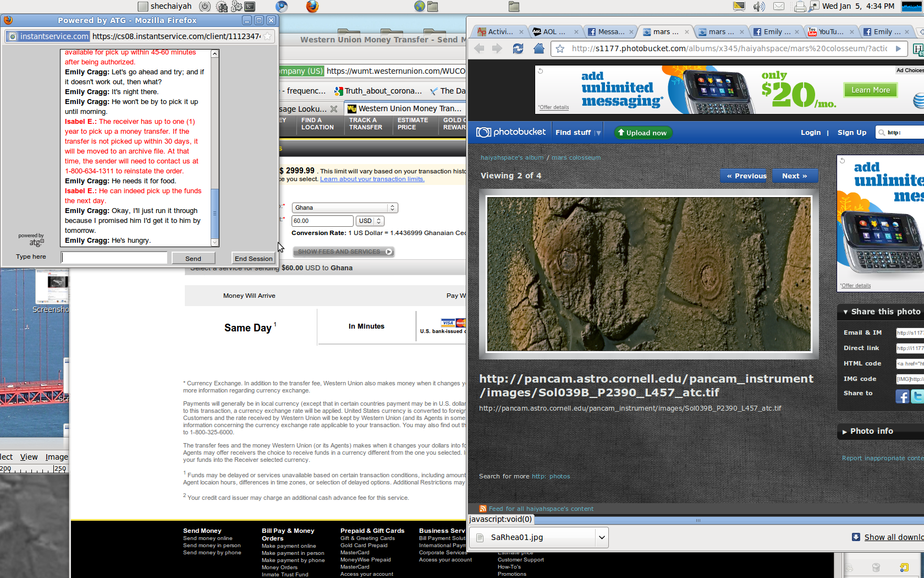Switch to the Activi... tab in Chrome
This screenshot has height=578, width=924.
499,32
